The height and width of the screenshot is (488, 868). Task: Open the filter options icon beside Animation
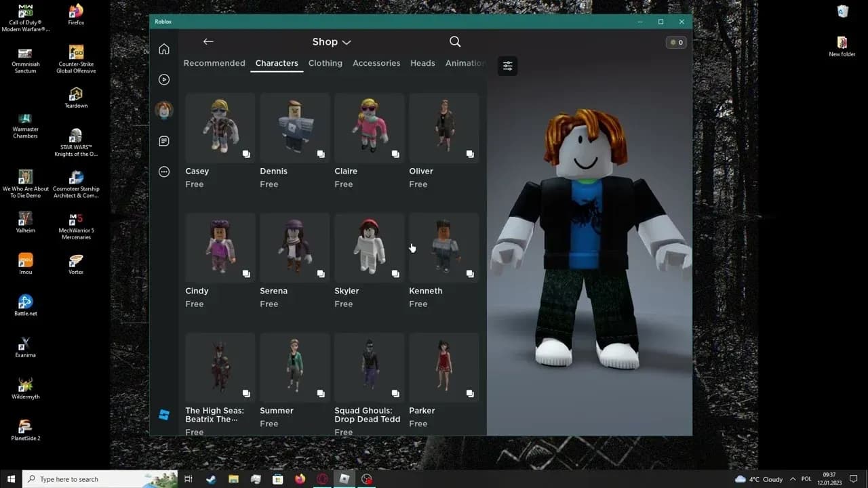(507, 66)
